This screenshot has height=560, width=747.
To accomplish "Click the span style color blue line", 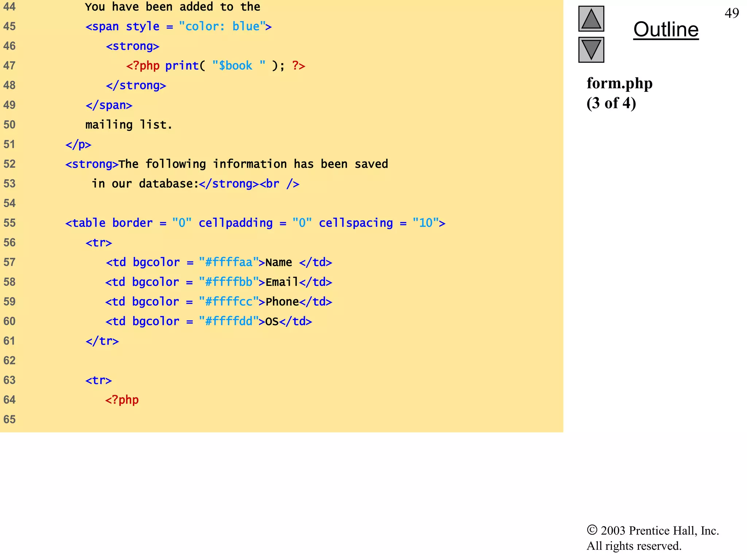I will tap(178, 27).
